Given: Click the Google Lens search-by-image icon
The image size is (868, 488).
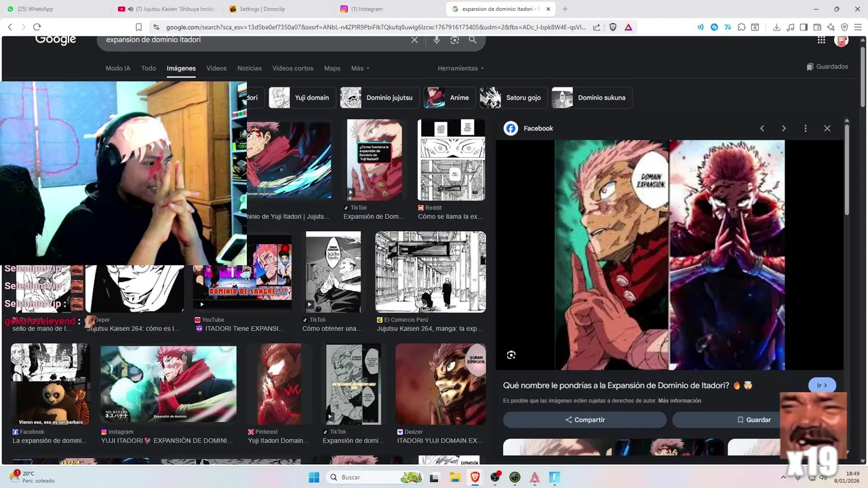Looking at the screenshot, I should click(x=454, y=40).
